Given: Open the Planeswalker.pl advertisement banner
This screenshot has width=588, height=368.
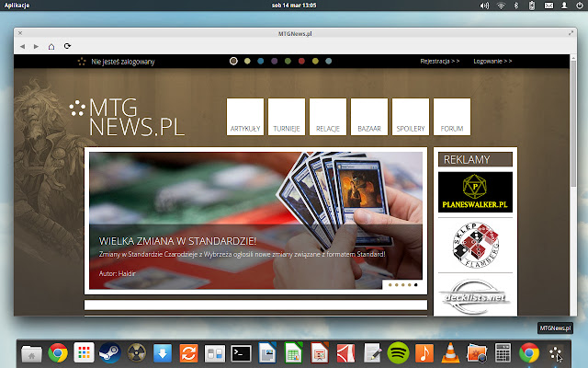Looking at the screenshot, I should [475, 192].
